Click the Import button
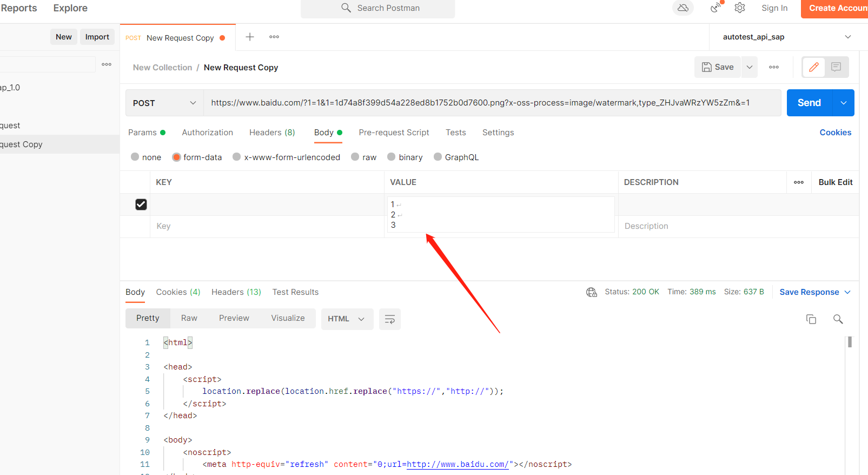Screen dimensions: 868x475 (x=97, y=37)
